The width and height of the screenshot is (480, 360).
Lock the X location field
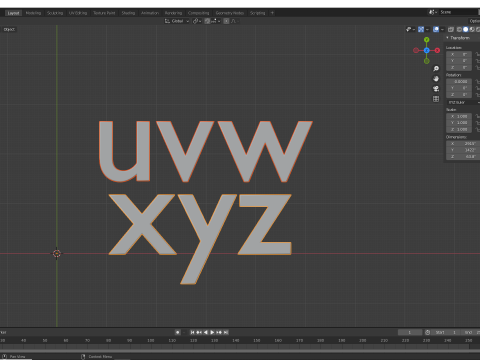pyautogui.click(x=478, y=54)
